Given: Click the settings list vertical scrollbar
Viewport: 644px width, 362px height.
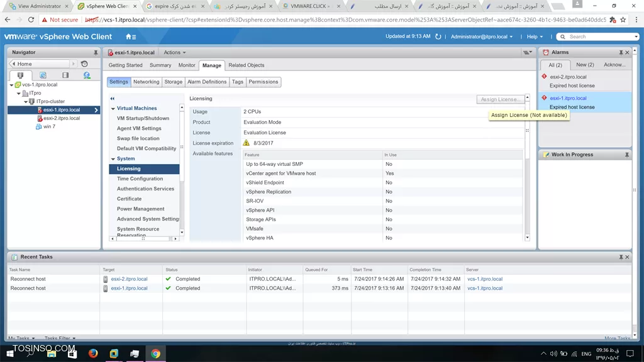Looking at the screenshot, I should (182, 146).
